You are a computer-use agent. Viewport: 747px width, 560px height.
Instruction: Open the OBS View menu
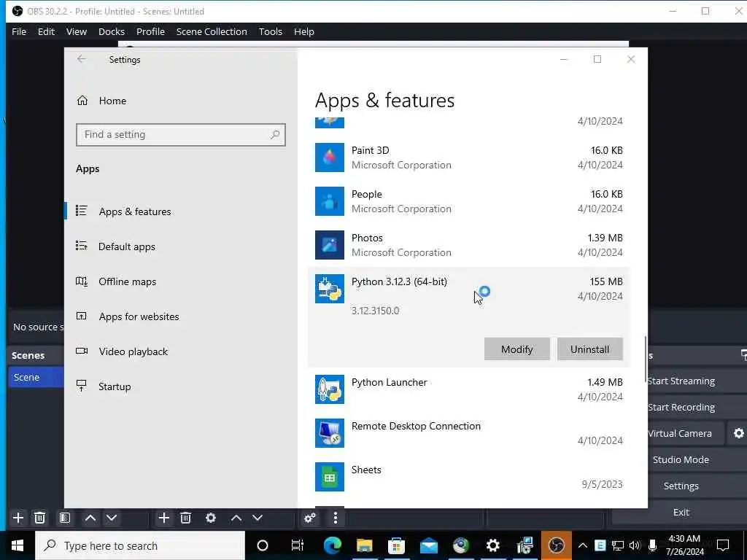(76, 31)
